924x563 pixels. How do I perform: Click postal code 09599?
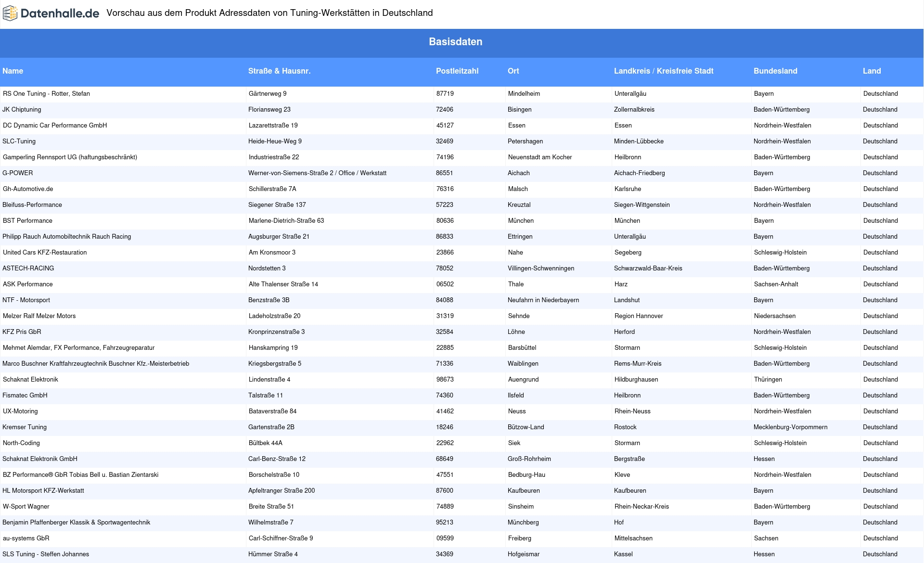(445, 538)
